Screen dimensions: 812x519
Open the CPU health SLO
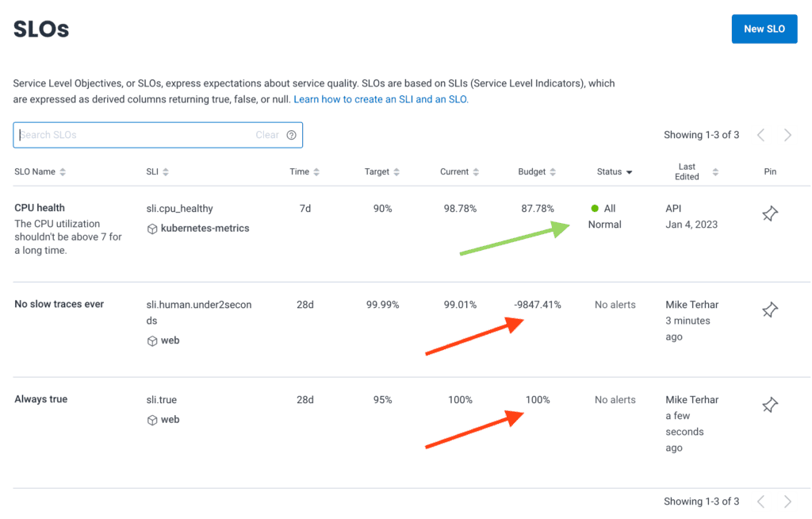tap(40, 208)
